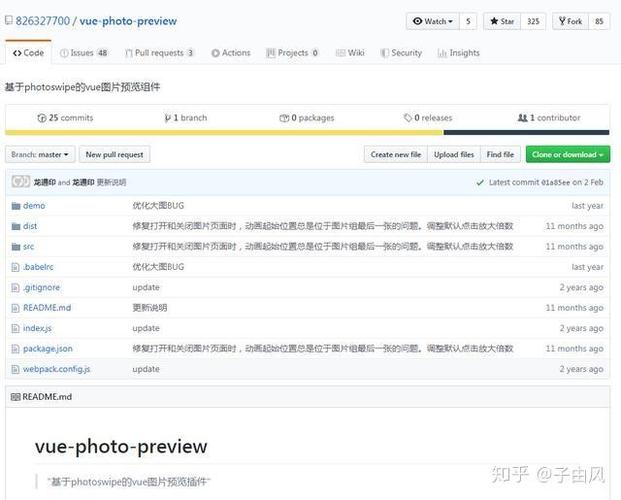
Task: Click the file icon next to .babelrc
Action: point(15,267)
